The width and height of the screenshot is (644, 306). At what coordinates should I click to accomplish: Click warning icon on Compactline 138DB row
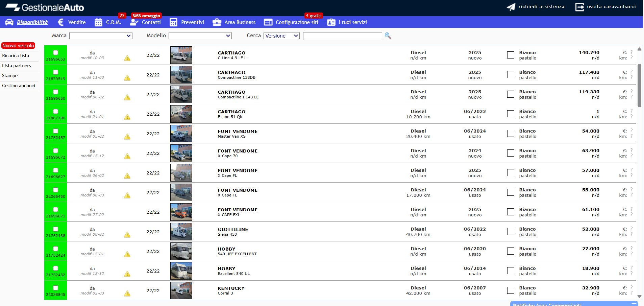click(127, 78)
